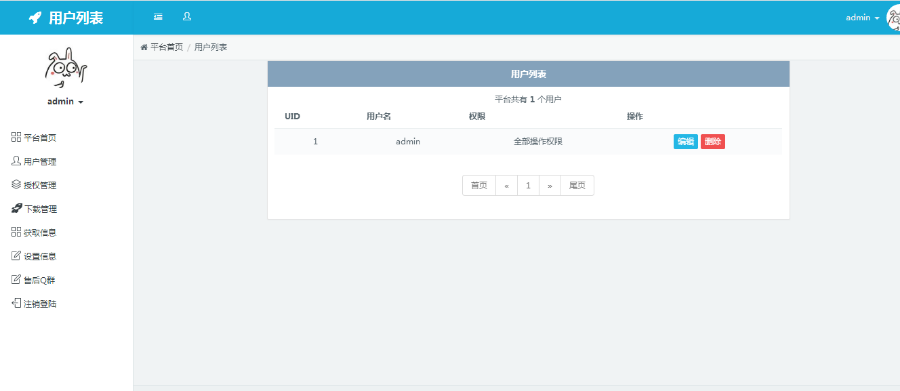Click the « previous page button
This screenshot has height=391, width=900.
pos(506,185)
